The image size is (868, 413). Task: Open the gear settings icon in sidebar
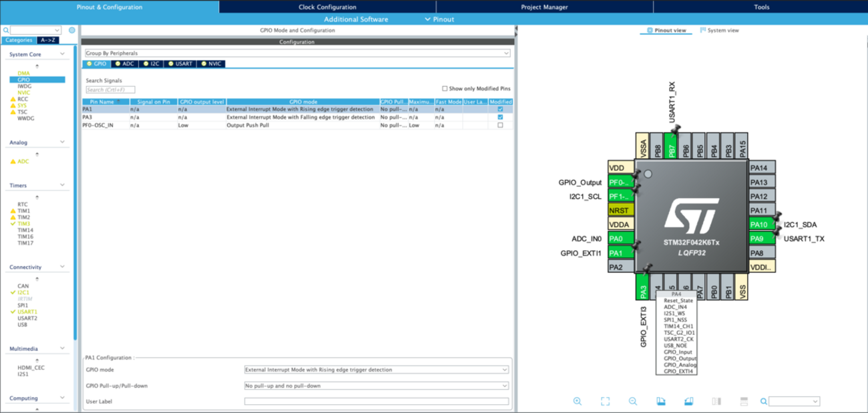click(x=72, y=30)
